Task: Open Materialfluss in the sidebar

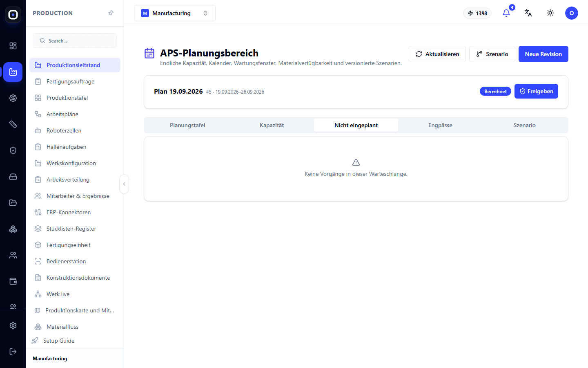Action: (75, 327)
